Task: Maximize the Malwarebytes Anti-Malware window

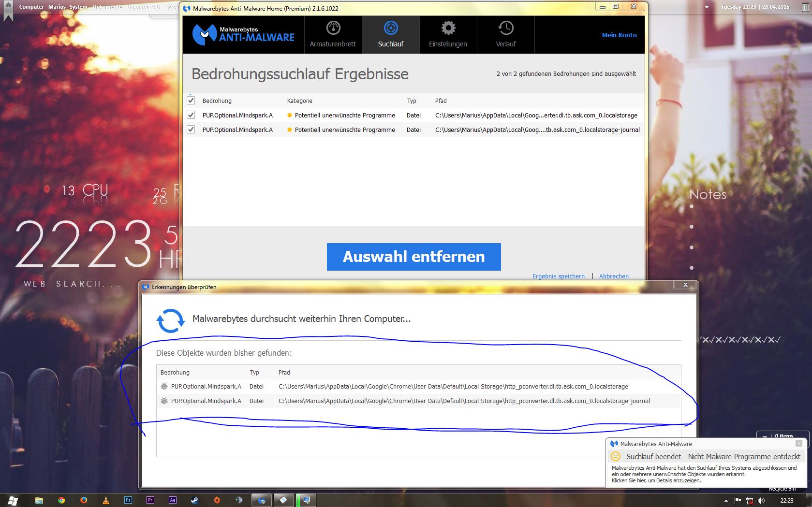Action: coord(615,7)
